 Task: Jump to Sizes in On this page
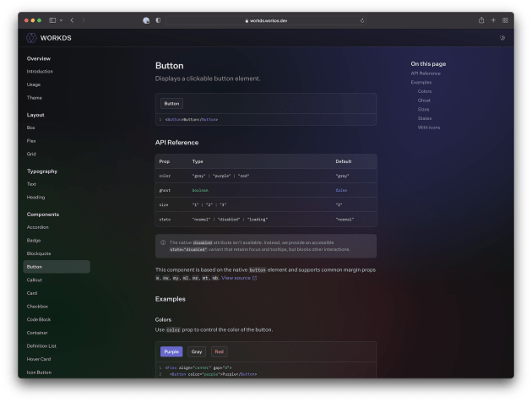(x=423, y=110)
